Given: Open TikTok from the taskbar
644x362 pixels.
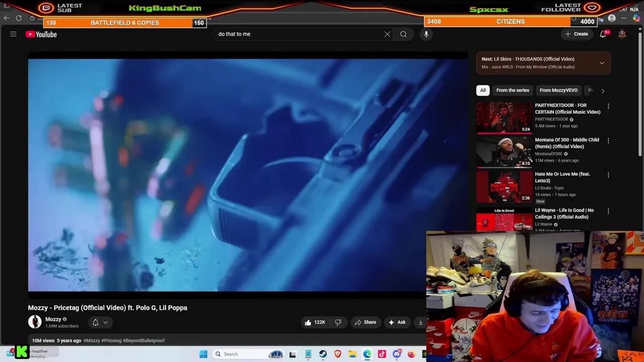Looking at the screenshot, I should 382,354.
